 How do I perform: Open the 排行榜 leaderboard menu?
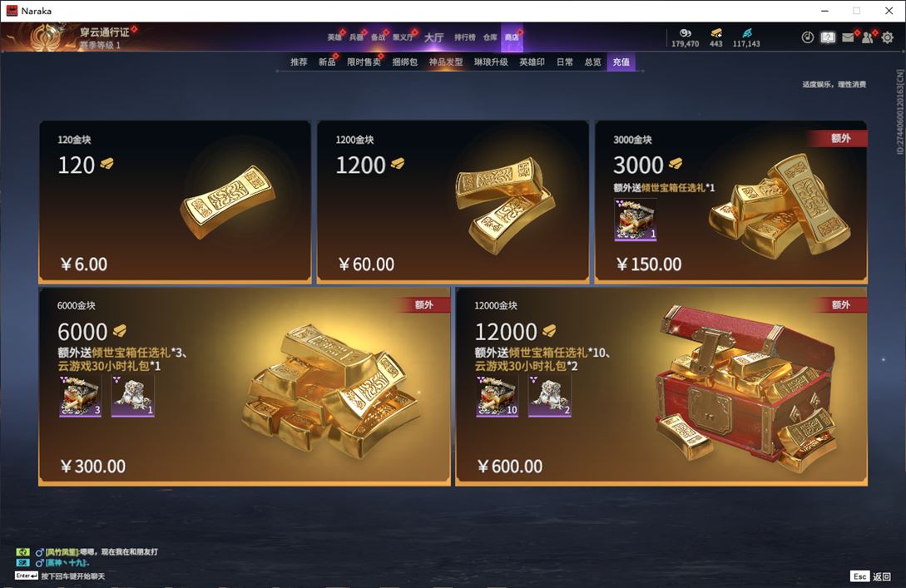[x=464, y=37]
